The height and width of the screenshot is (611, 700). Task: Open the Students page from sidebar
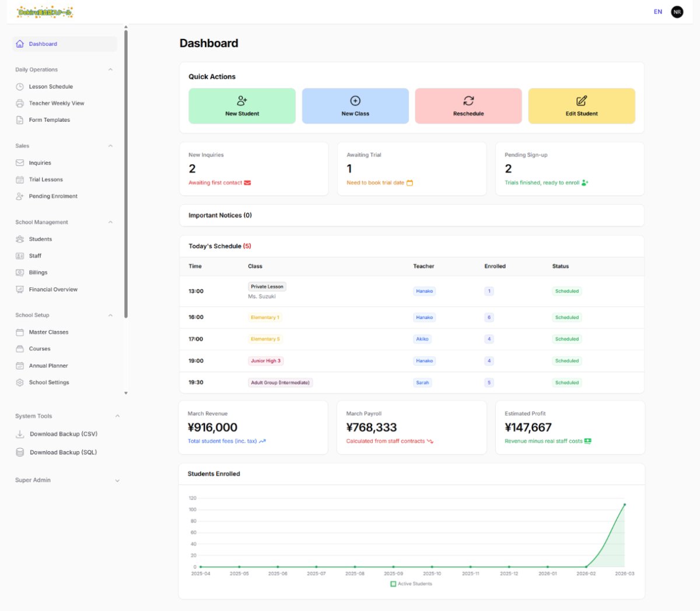40,239
